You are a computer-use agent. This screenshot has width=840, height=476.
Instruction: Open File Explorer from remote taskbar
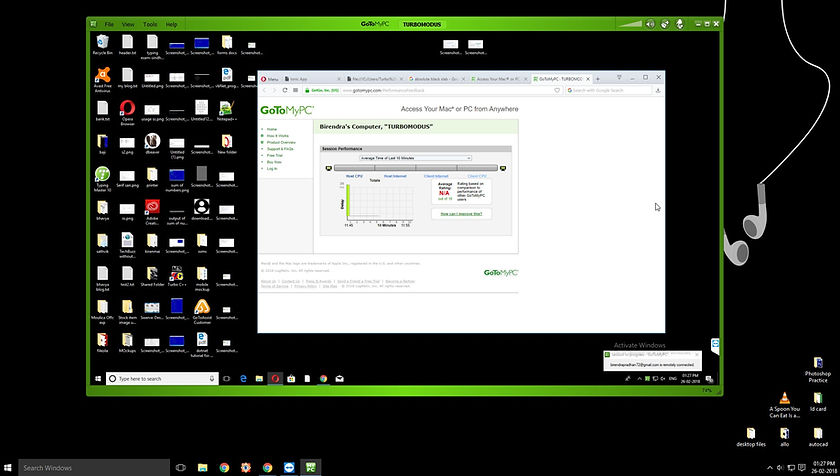tap(259, 379)
